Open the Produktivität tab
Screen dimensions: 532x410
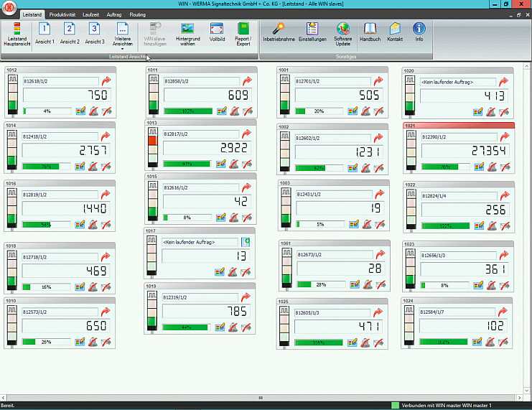pyautogui.click(x=63, y=14)
